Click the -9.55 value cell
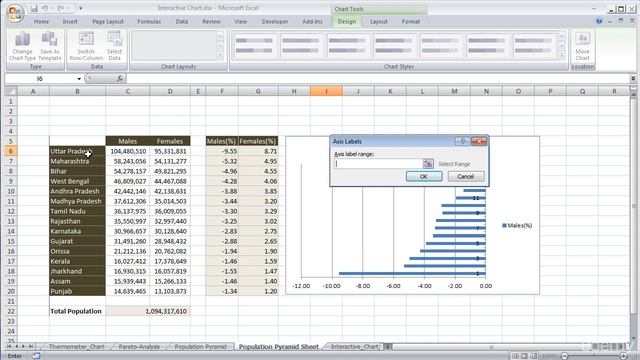This screenshot has height=360, width=640. pos(222,151)
